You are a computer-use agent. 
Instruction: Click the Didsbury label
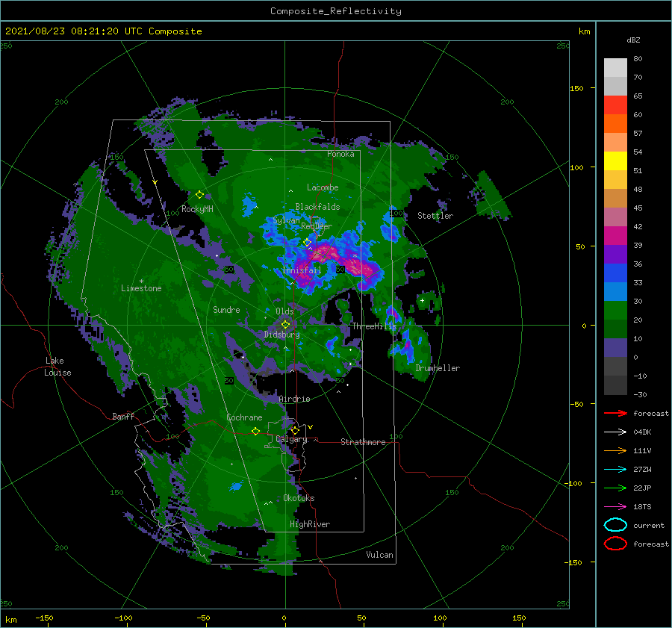coord(281,335)
